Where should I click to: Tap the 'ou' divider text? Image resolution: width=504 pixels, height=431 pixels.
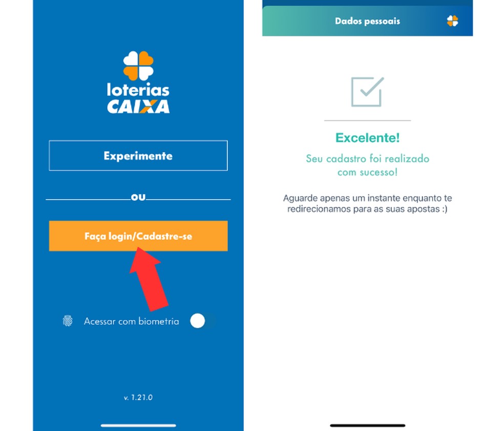point(138,197)
